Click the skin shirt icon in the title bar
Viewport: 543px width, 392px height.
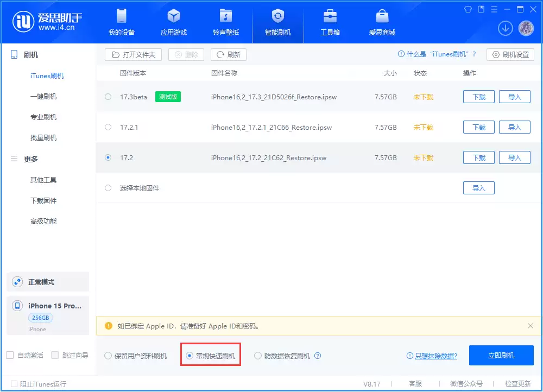click(468, 9)
